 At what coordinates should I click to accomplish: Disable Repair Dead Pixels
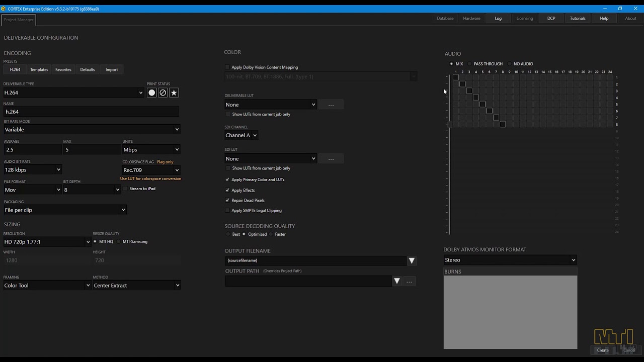(x=227, y=200)
